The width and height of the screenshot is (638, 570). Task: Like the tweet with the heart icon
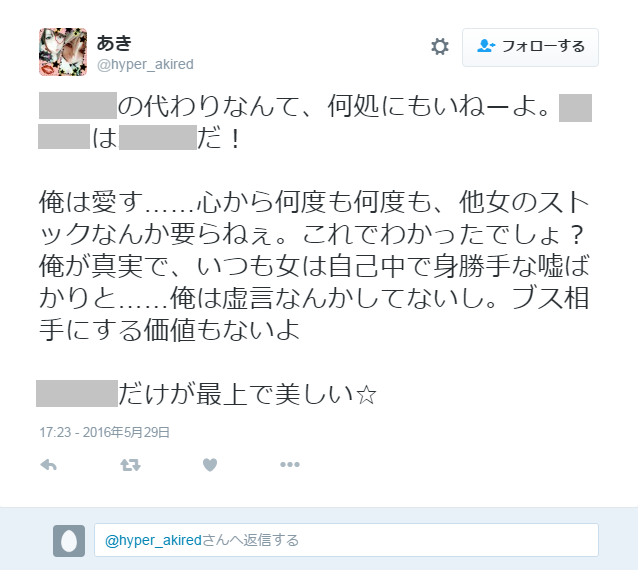click(210, 465)
